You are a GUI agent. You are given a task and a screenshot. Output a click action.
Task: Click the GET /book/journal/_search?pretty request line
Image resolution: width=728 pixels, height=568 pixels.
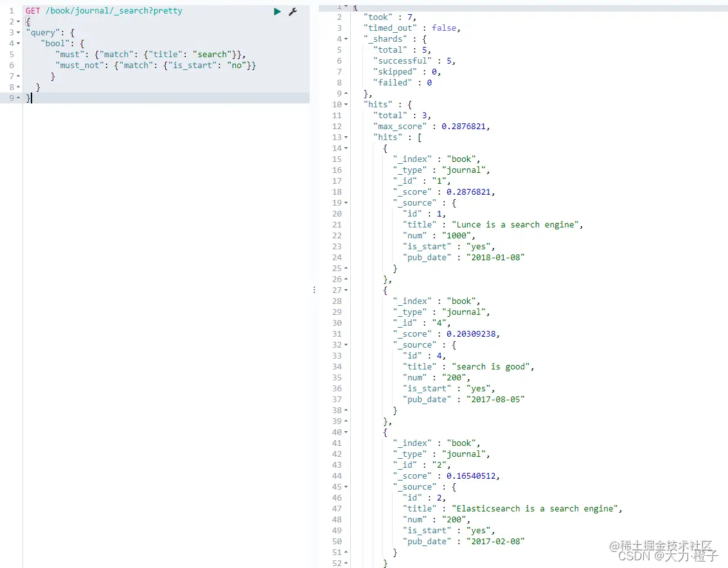click(104, 11)
